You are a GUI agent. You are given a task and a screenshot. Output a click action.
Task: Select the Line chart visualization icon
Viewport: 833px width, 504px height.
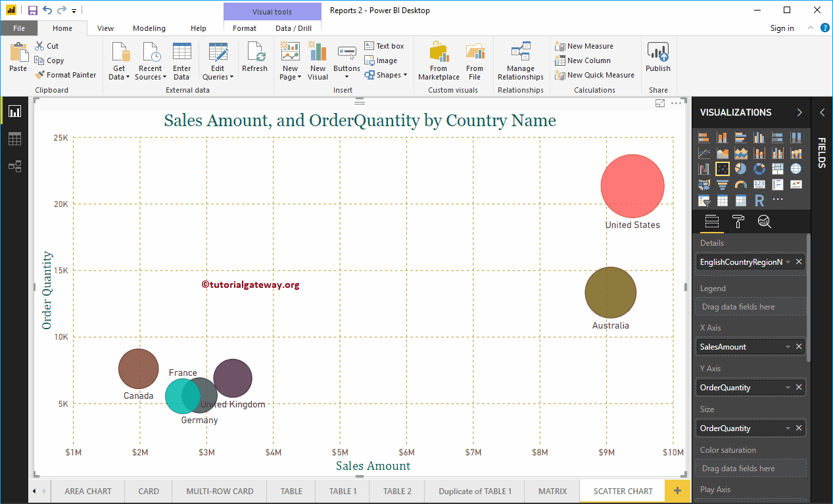704,152
